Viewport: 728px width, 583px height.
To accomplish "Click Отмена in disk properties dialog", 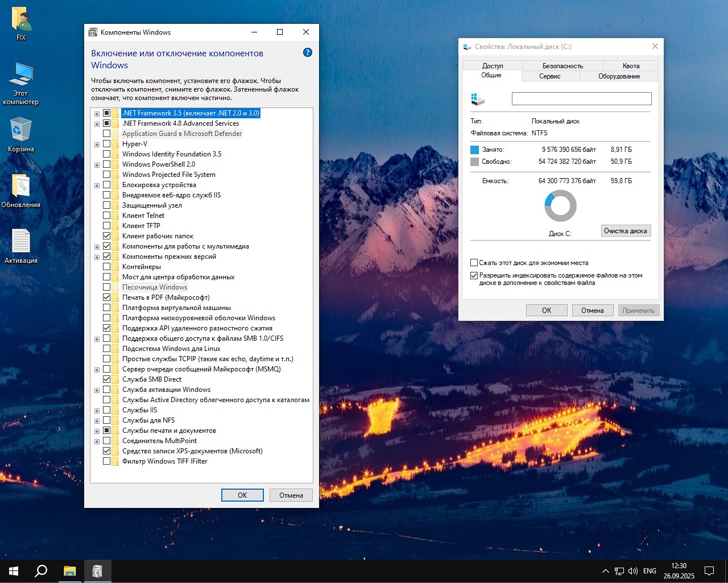I will 592,311.
